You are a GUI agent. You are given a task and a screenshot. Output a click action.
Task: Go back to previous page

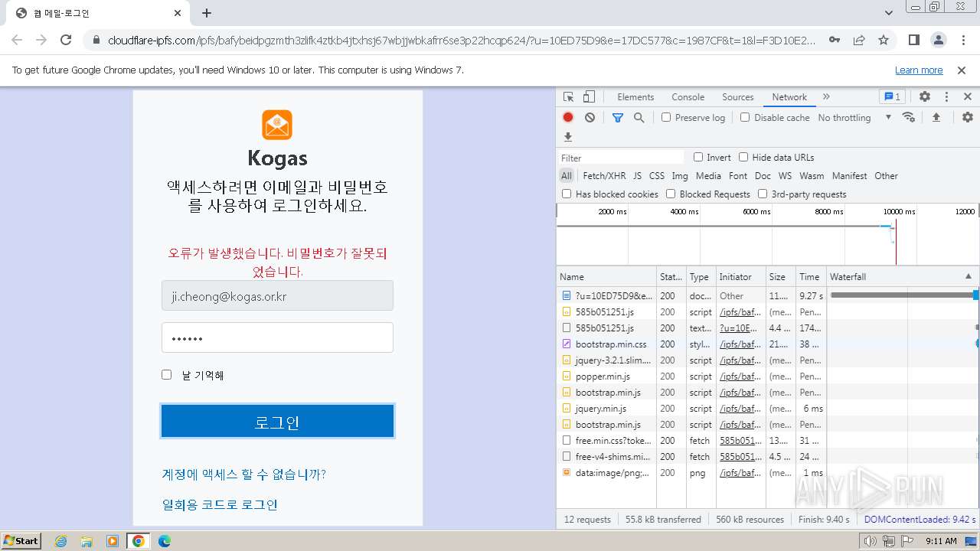point(17,40)
